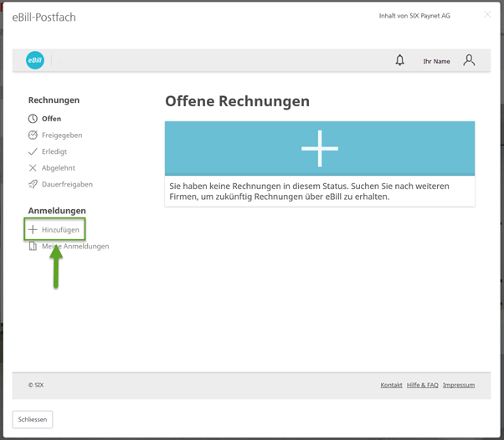
Task: Click the large blue plus banner
Action: point(320,148)
